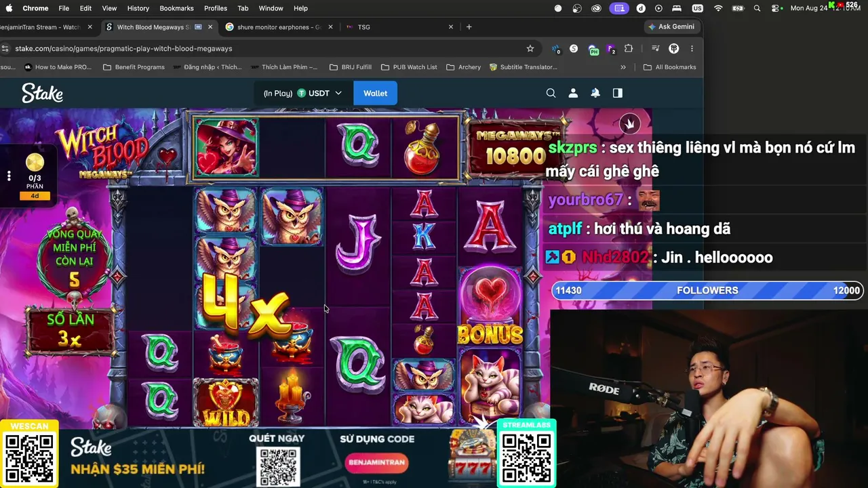Open a new tab with plus button
The width and height of the screenshot is (868, 488).
(x=469, y=27)
